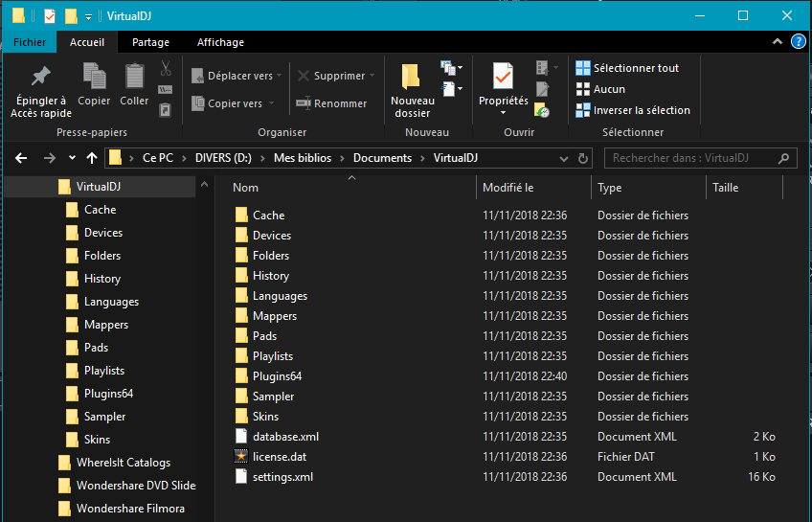Screen dimensions: 812x522
Task: Click the copy path icon under scissors
Action: pos(166,89)
